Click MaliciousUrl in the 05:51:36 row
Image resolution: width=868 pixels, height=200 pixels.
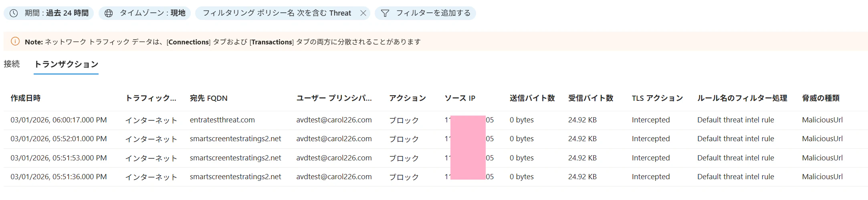[x=822, y=177]
